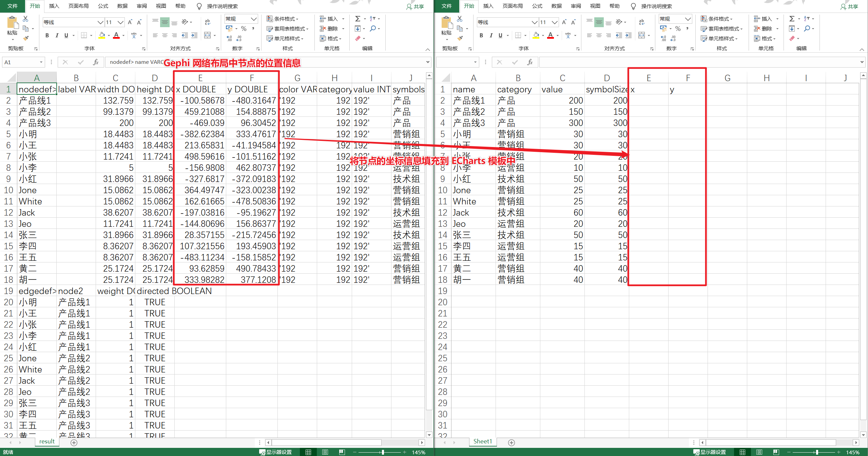Increase font size in left window
The image size is (868, 456).
pyautogui.click(x=130, y=22)
